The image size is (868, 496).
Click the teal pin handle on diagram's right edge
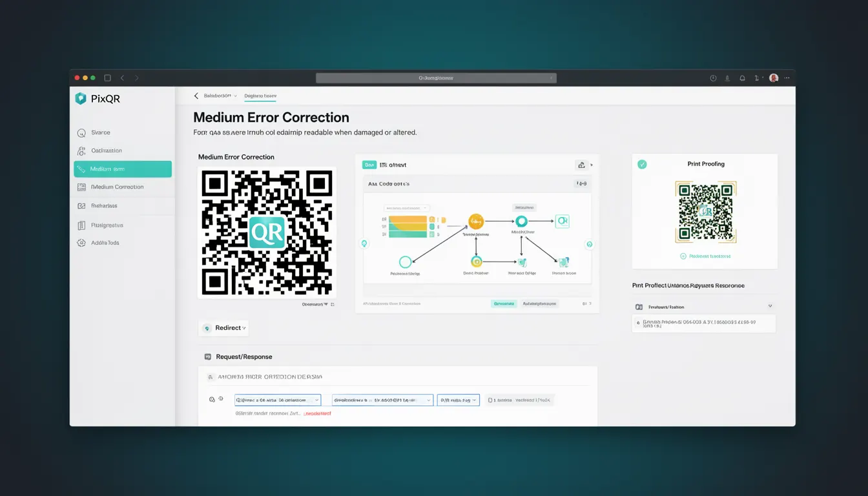589,244
